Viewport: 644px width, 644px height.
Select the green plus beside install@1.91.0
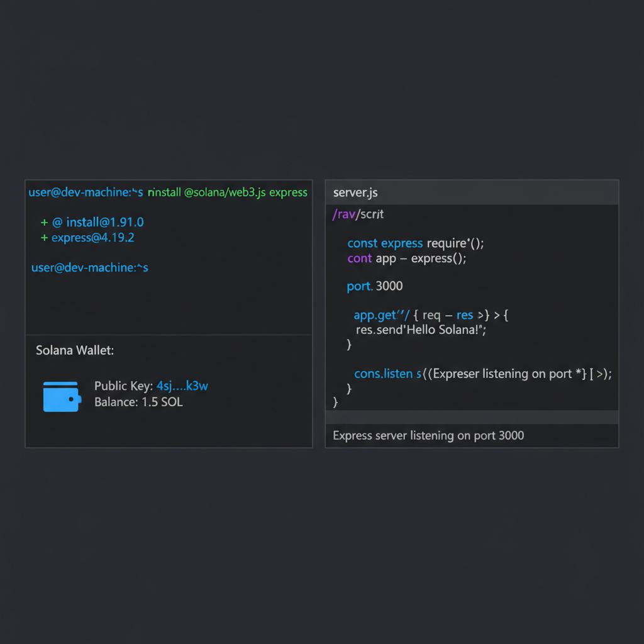click(x=43, y=222)
